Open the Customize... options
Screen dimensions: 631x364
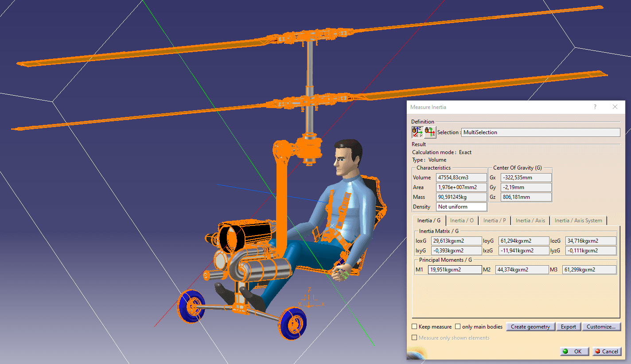click(601, 327)
